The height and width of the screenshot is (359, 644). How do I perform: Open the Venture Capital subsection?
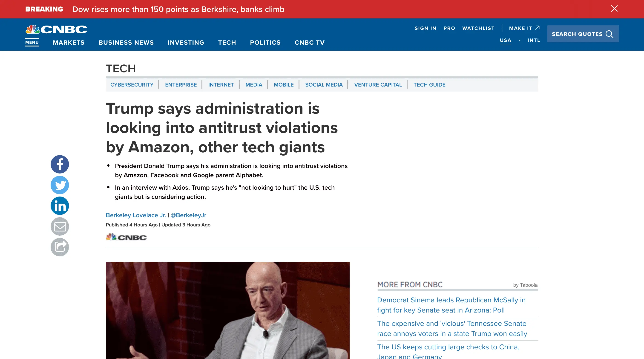pos(378,85)
